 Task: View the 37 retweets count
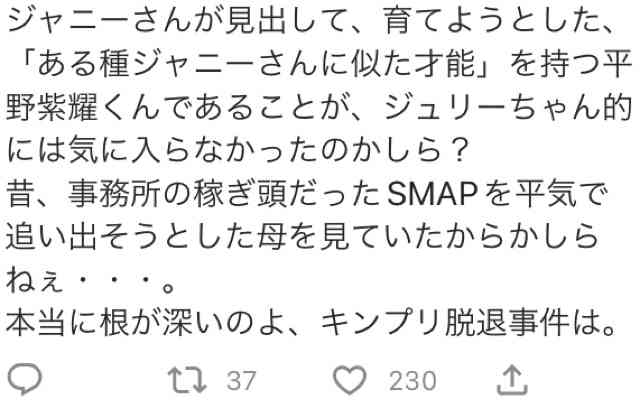click(x=241, y=380)
